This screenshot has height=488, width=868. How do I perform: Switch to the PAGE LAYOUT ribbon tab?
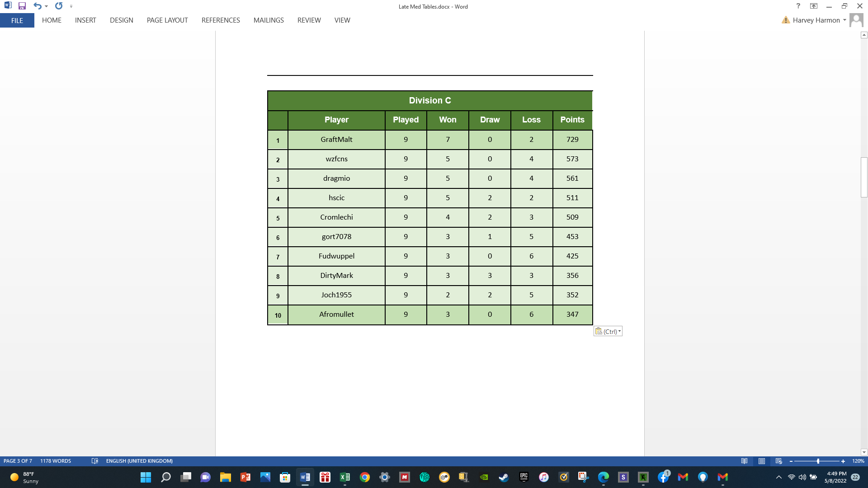(167, 20)
